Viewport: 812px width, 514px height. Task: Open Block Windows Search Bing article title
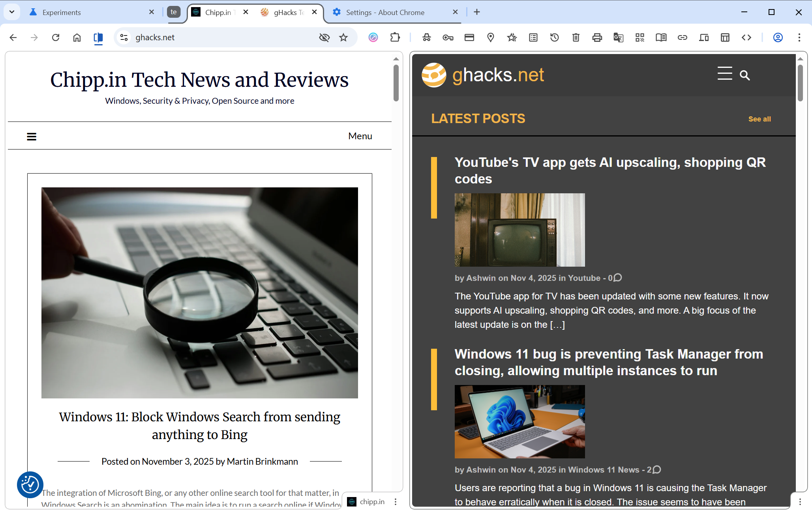200,426
